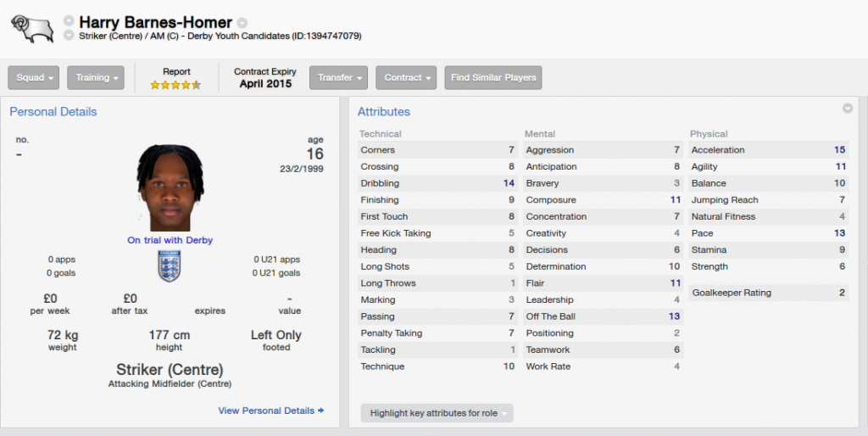Image resolution: width=868 pixels, height=436 pixels.
Task: Click the player's face portrait
Action: point(170,187)
